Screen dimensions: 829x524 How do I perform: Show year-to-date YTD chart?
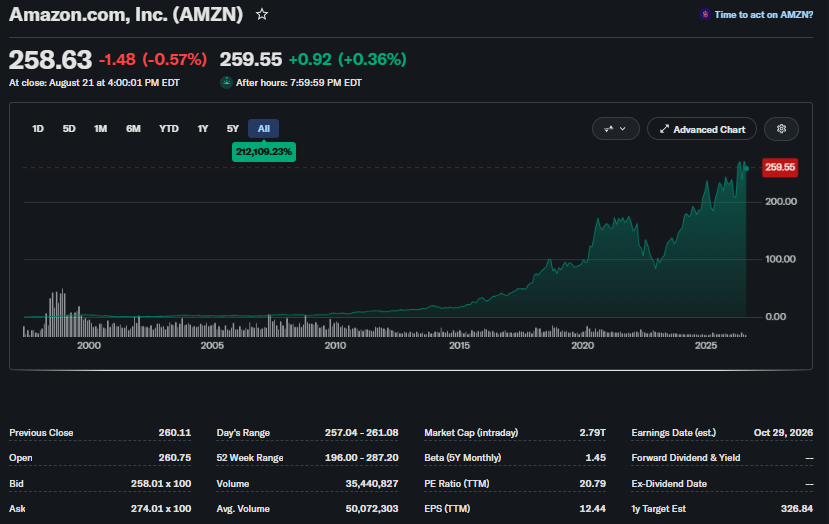click(x=169, y=128)
